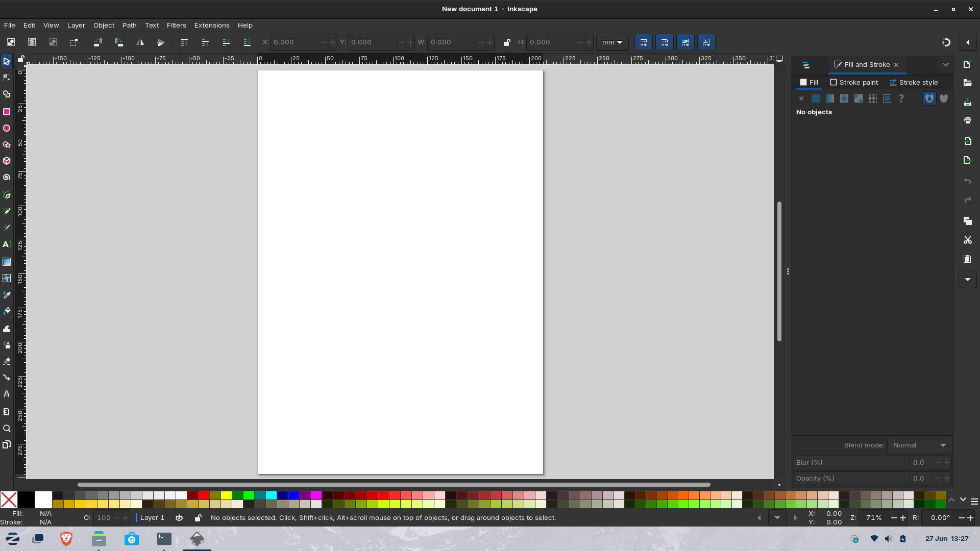The height and width of the screenshot is (551, 980).
Task: Click the red color swatch
Action: click(x=204, y=495)
